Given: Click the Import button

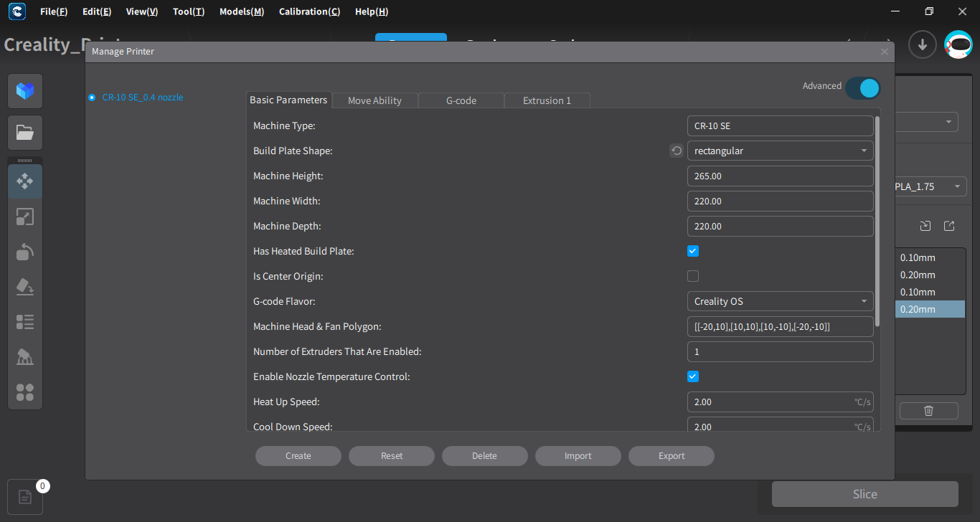Looking at the screenshot, I should pyautogui.click(x=578, y=456).
